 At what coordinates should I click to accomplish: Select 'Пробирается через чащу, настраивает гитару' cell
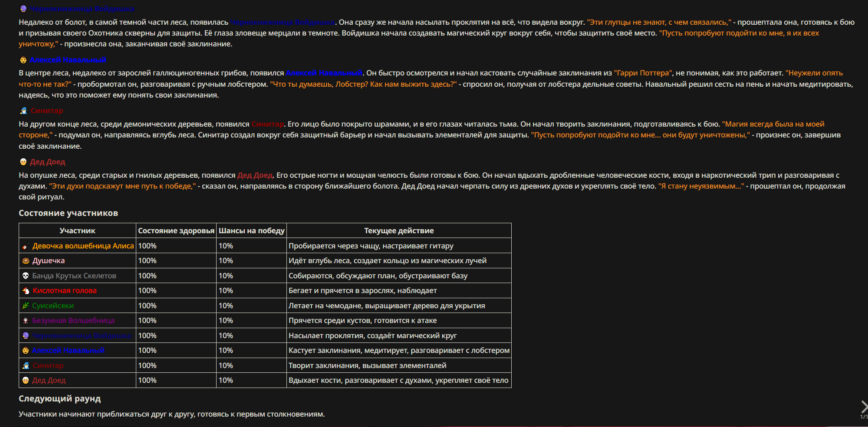tap(399, 246)
